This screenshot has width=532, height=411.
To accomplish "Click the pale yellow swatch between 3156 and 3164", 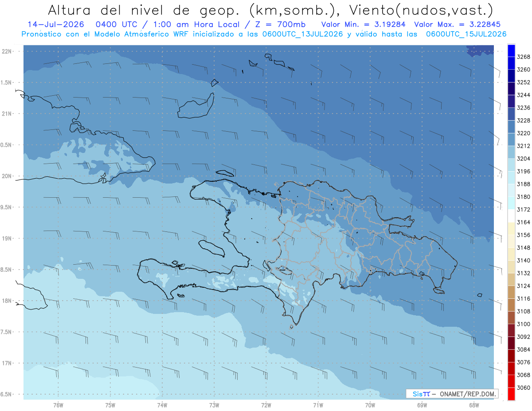I will (511, 228).
